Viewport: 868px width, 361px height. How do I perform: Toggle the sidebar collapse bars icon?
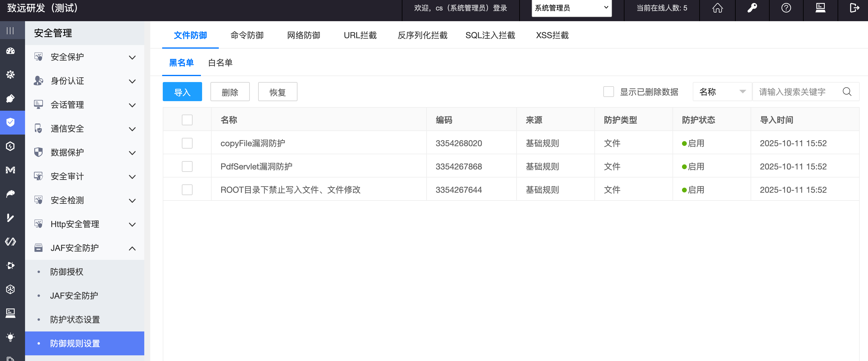tap(10, 31)
